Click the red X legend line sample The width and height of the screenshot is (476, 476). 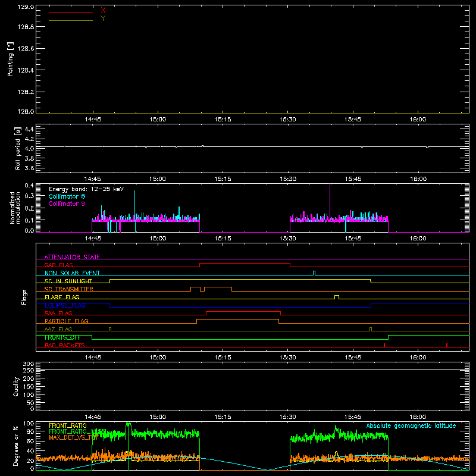point(71,12)
